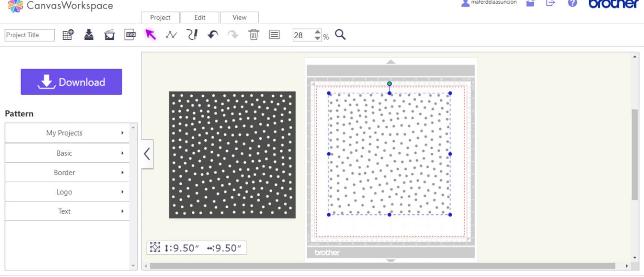Screen dimensions: 644x277
Task: Open the Edit tab
Action: pos(200,17)
